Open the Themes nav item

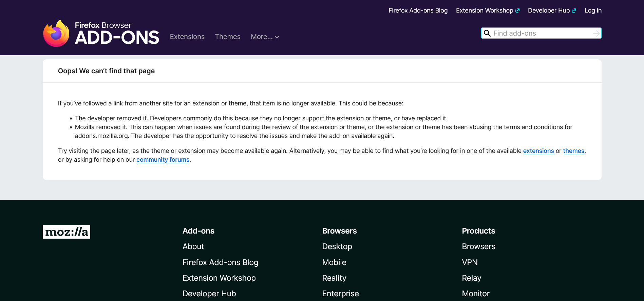[228, 37]
